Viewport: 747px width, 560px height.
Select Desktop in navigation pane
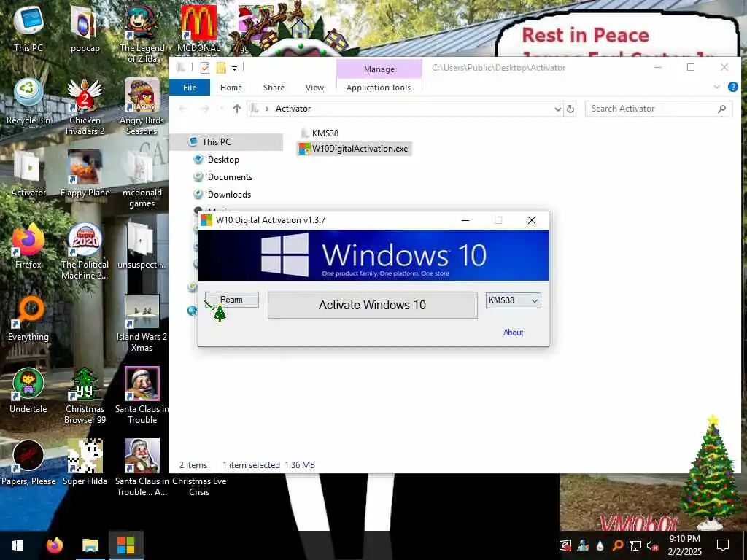223,160
